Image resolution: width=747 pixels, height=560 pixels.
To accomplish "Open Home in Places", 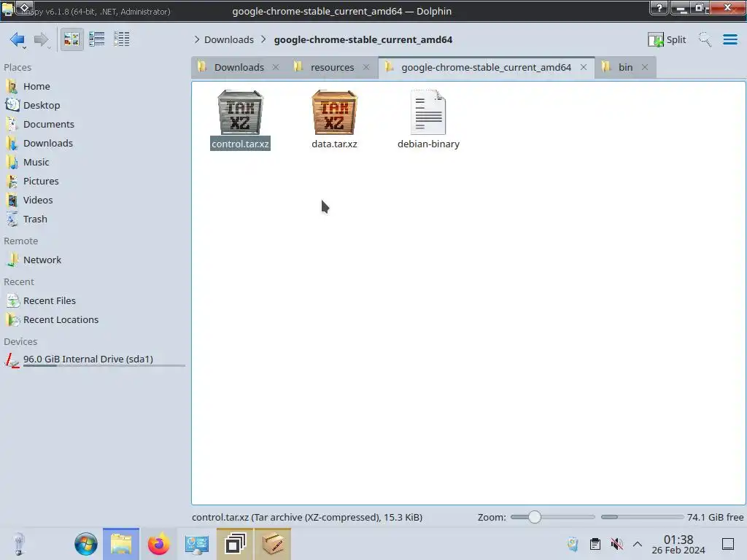I will pos(36,86).
